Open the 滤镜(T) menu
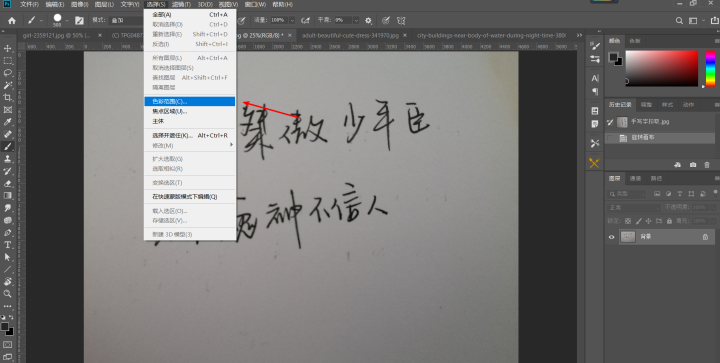 pos(181,5)
